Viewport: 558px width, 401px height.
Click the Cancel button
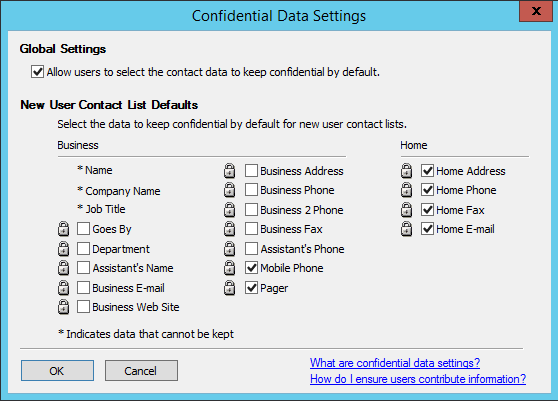coord(141,371)
